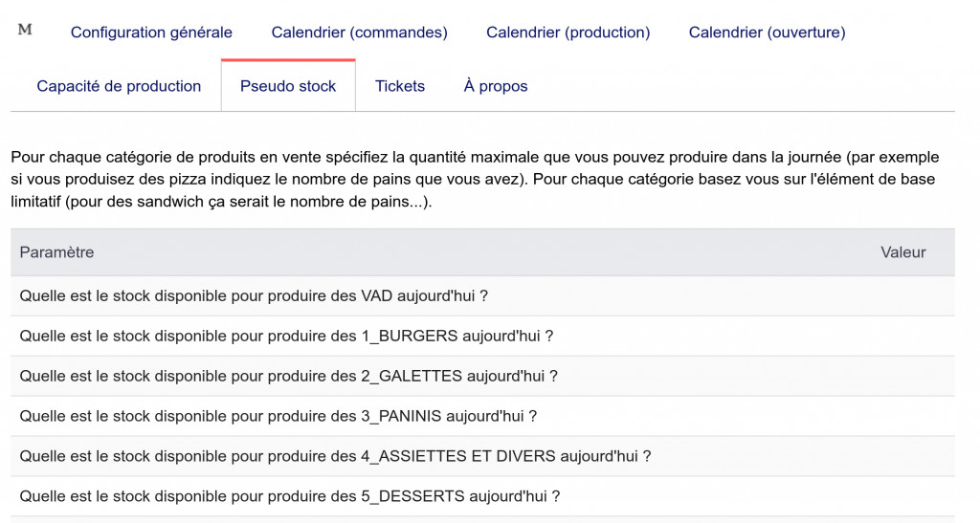Click the M logo icon

coord(26,30)
